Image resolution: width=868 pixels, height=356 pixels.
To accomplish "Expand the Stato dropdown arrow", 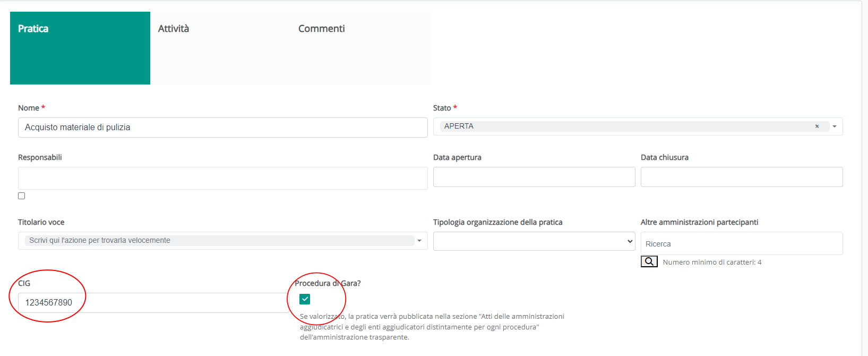I will point(835,126).
